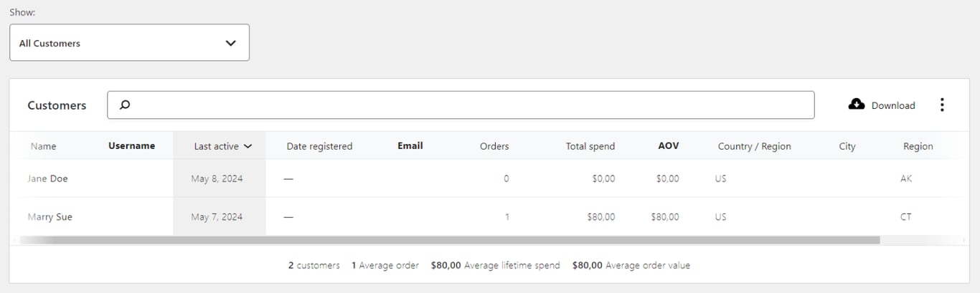Sort table by Name column
The width and height of the screenshot is (980, 293).
click(43, 146)
